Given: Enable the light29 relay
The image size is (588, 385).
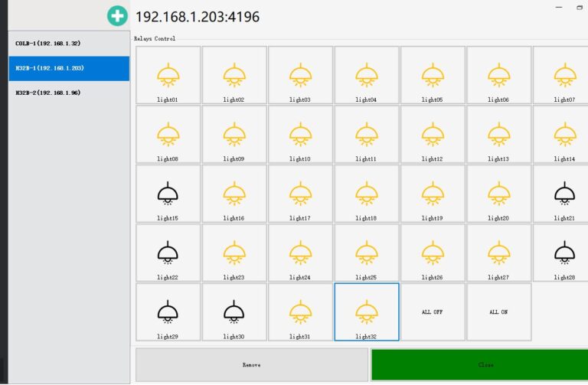Looking at the screenshot, I should (168, 311).
